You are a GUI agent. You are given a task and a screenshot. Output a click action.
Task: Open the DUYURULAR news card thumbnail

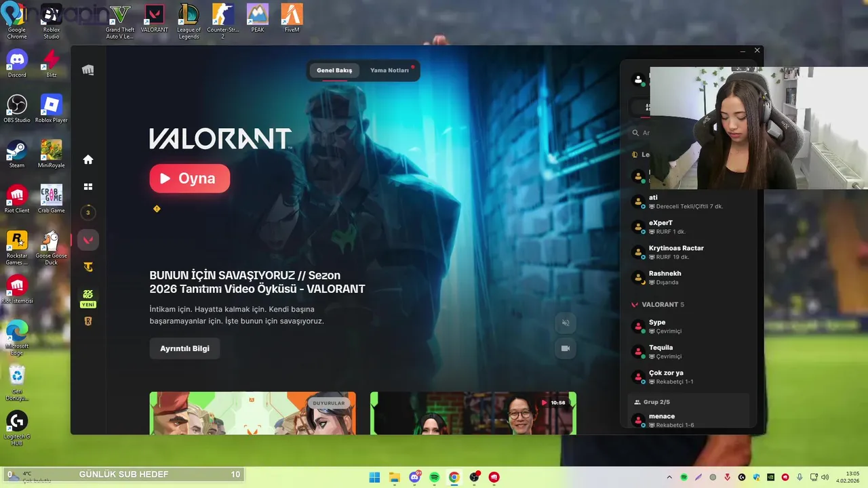[x=253, y=413]
